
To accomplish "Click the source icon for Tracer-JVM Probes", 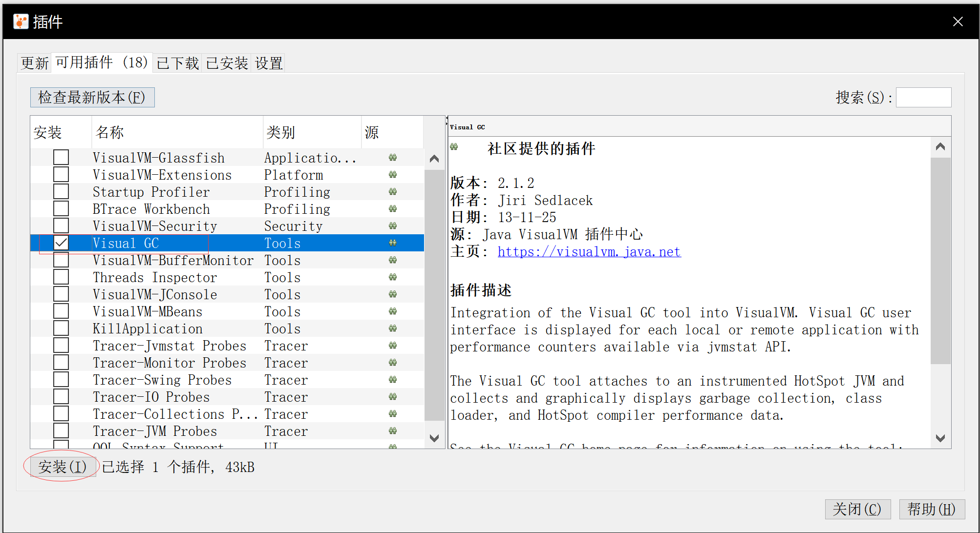I will pyautogui.click(x=393, y=430).
